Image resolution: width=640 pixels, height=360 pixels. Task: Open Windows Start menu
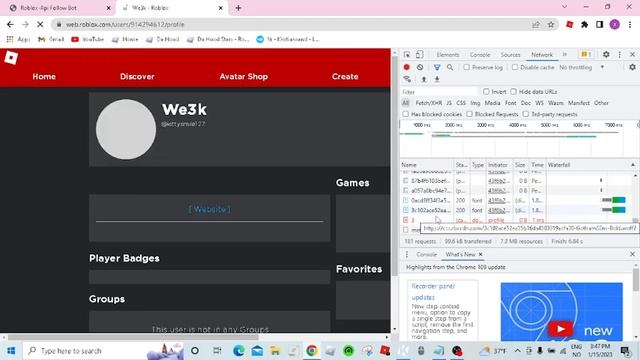tap(11, 351)
